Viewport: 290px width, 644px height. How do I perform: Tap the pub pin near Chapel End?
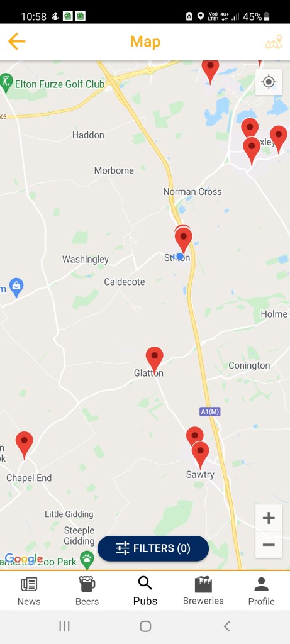click(25, 445)
